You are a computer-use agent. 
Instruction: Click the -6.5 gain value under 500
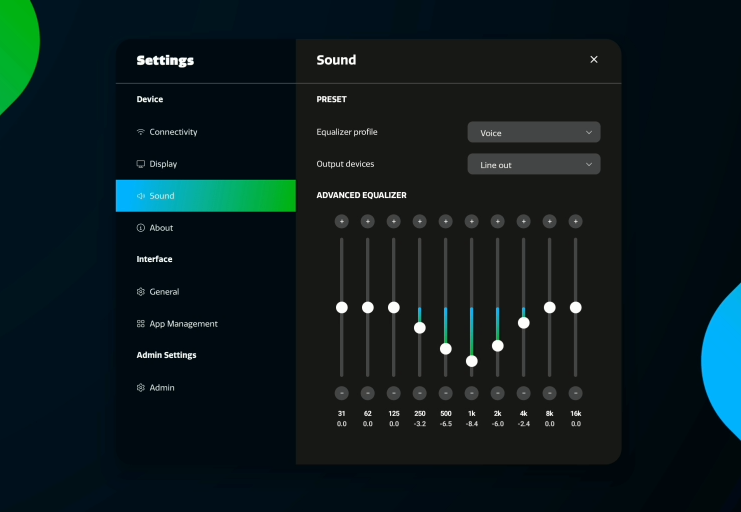pyautogui.click(x=446, y=424)
